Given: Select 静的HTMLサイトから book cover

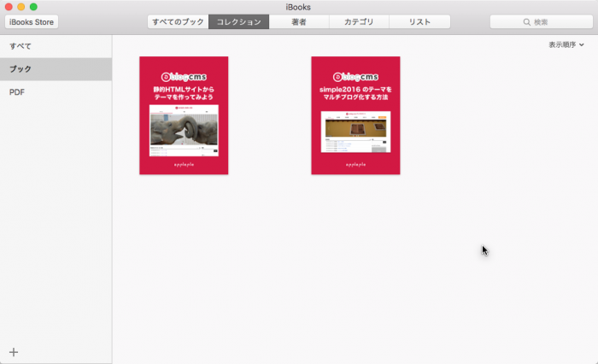Looking at the screenshot, I should (184, 115).
